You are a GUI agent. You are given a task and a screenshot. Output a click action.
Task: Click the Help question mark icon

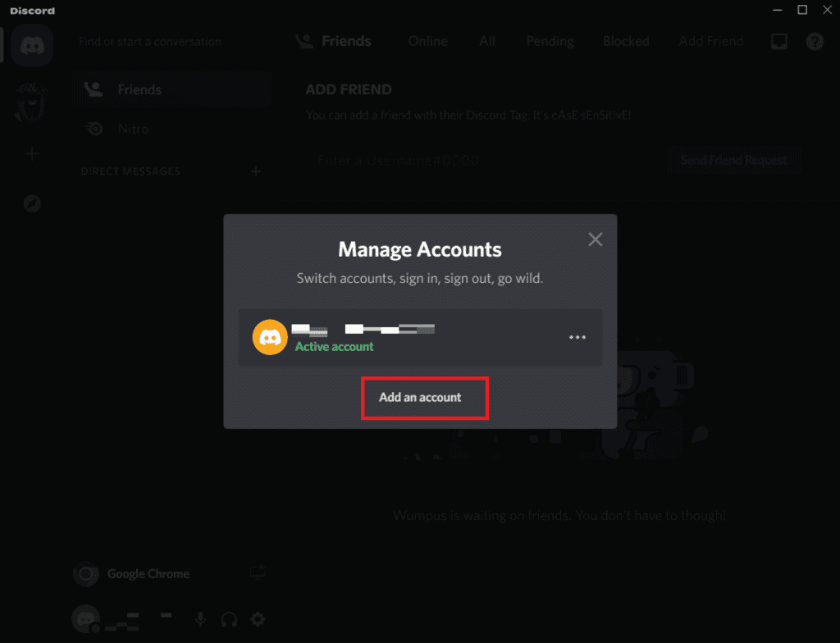pyautogui.click(x=815, y=41)
